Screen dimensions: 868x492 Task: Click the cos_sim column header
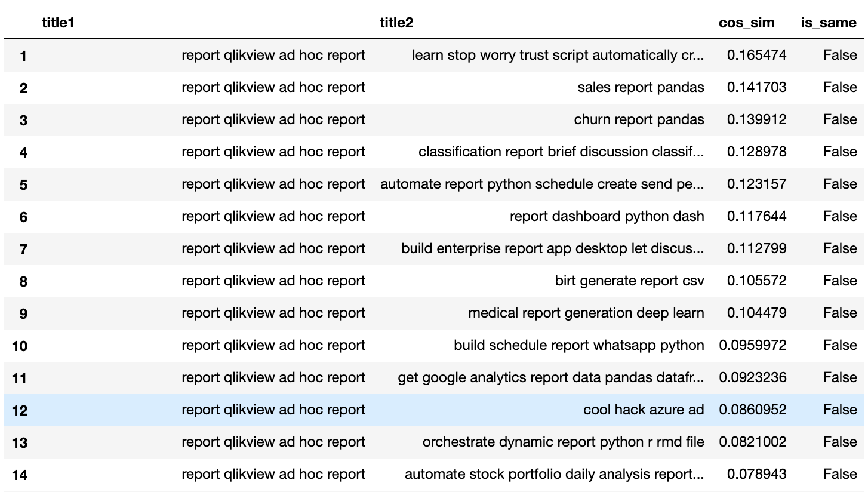(746, 23)
